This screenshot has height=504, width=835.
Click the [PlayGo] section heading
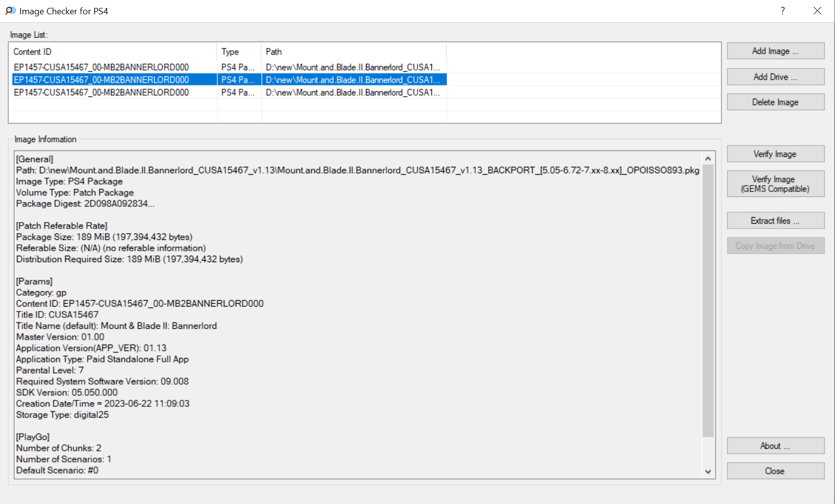pyautogui.click(x=33, y=437)
